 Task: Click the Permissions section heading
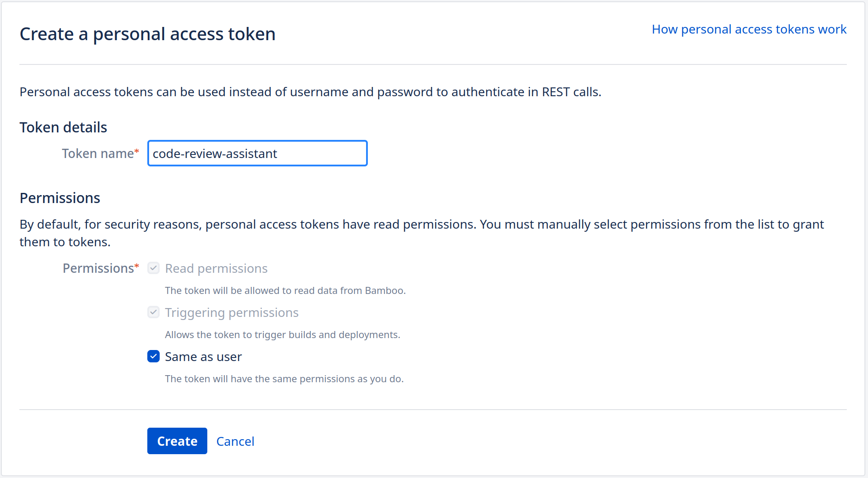(60, 198)
